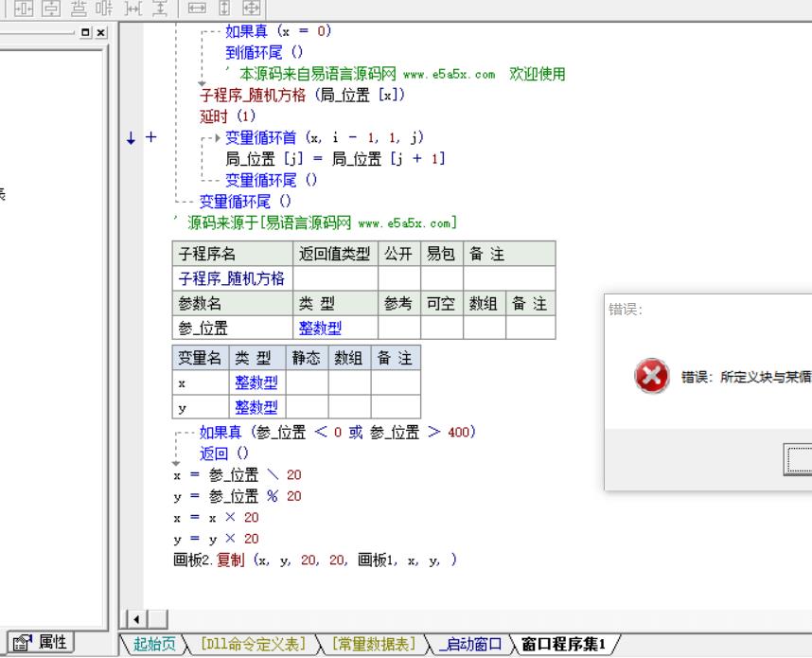Click the red error icon in dialog
Image resolution: width=812 pixels, height=658 pixels.
(651, 375)
